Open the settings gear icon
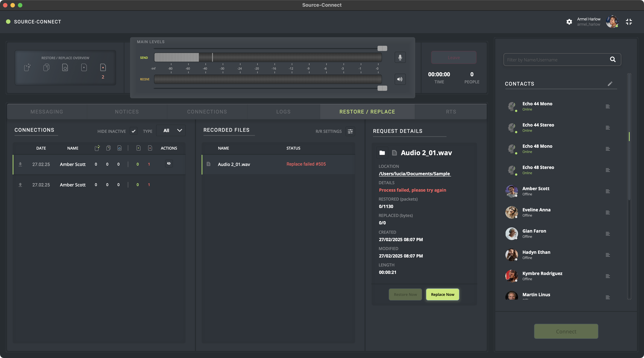 pos(569,22)
